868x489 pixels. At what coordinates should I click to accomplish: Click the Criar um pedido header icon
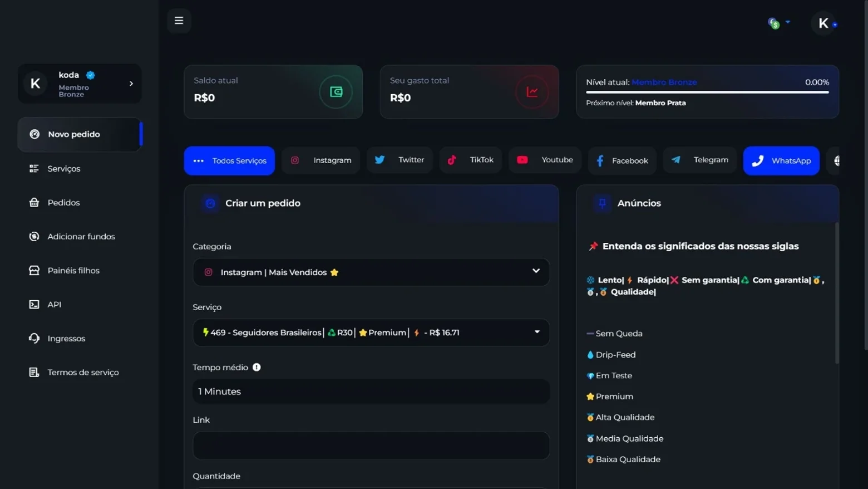click(x=210, y=203)
